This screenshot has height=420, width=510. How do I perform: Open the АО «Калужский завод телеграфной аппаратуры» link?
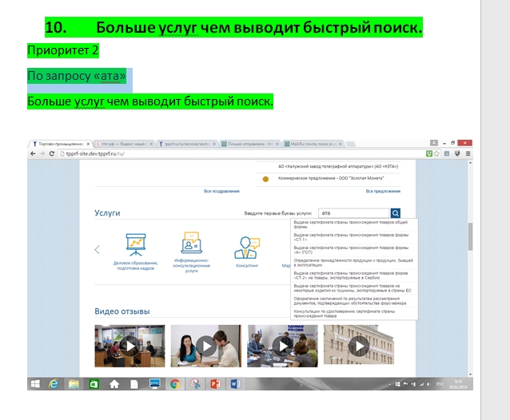click(x=338, y=166)
